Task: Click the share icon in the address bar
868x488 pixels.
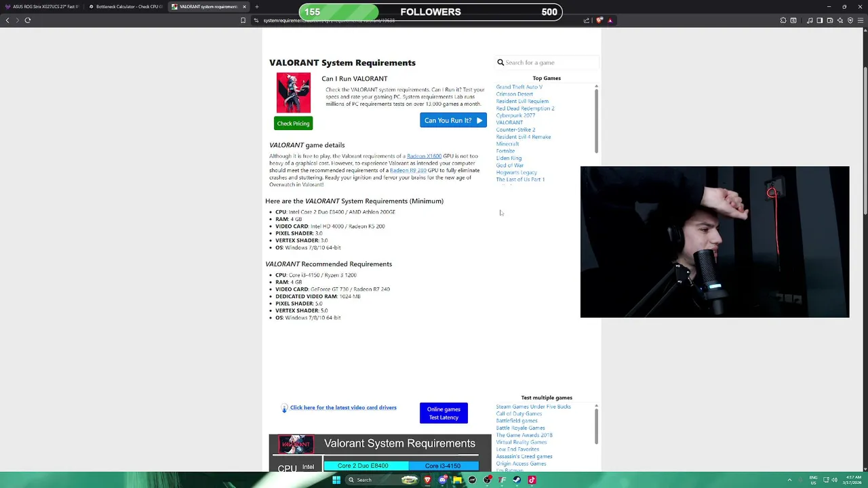Action: click(x=587, y=20)
